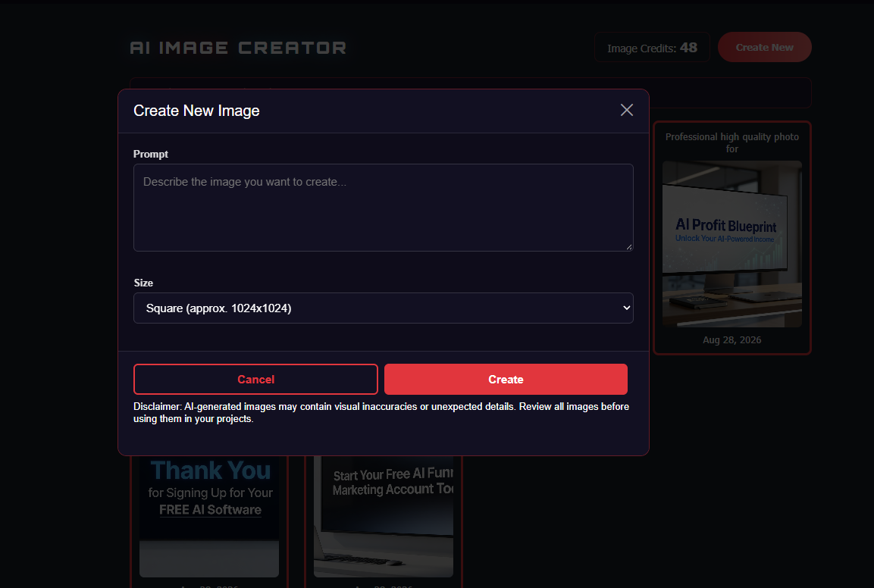Click the Prompt description text area

(x=384, y=208)
